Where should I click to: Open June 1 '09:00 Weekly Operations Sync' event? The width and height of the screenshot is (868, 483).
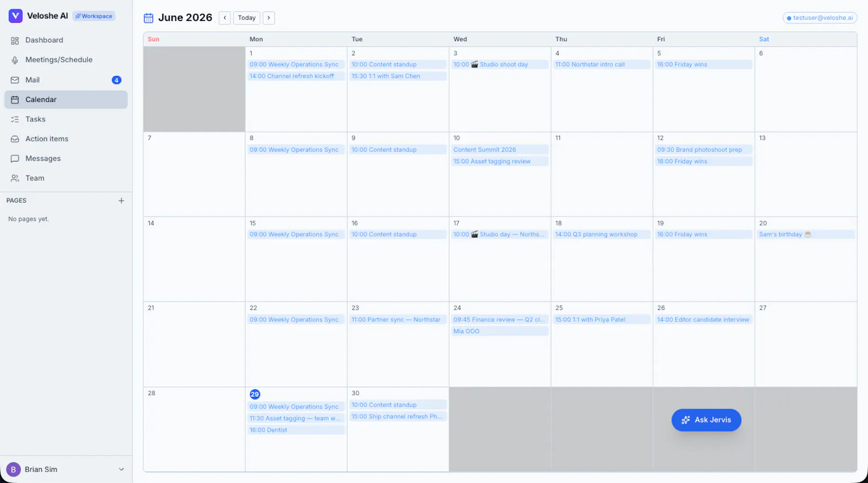pos(296,65)
